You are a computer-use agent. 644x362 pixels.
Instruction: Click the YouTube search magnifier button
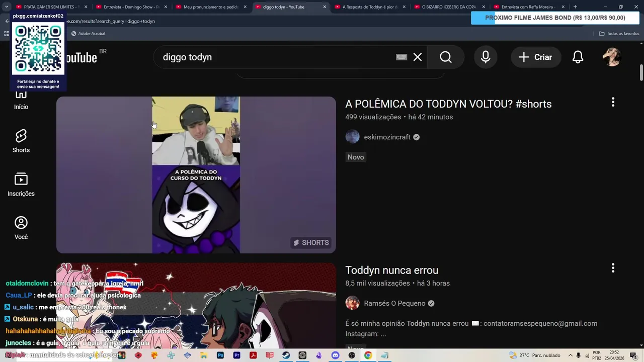[x=446, y=57]
